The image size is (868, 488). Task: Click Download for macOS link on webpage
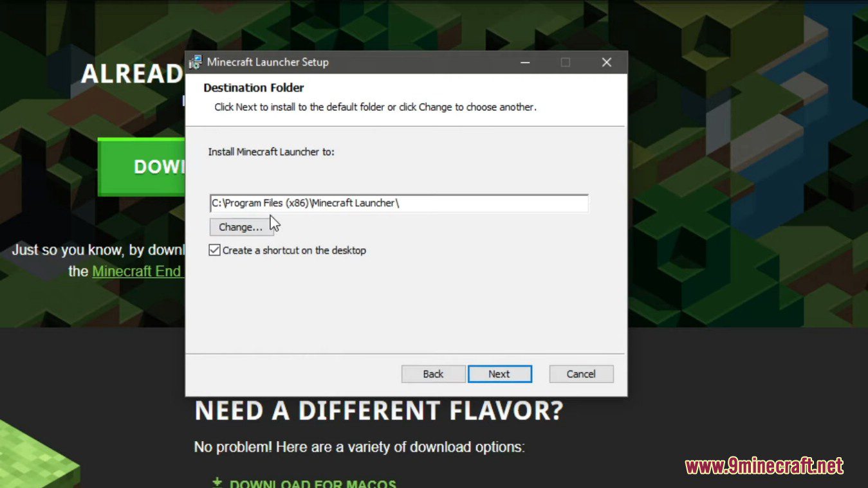[x=306, y=483]
